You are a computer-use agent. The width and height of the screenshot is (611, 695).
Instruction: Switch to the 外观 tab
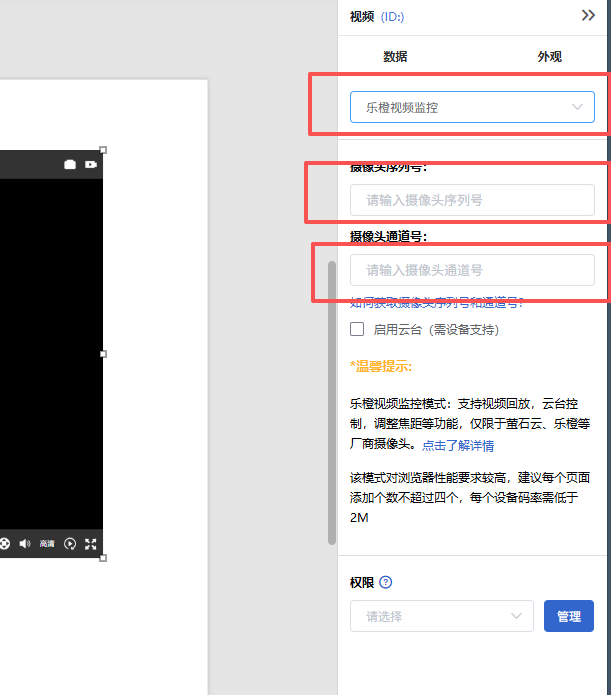[549, 57]
